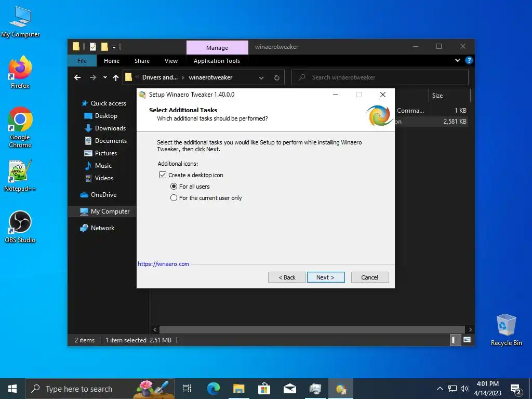Click the horizontal scrollbar in Explorer
This screenshot has height=399, width=532.
click(312, 329)
